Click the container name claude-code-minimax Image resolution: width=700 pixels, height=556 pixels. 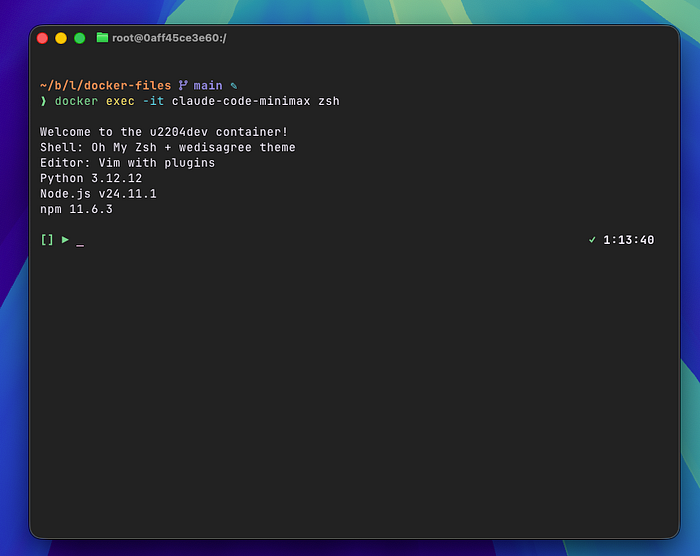pos(241,101)
